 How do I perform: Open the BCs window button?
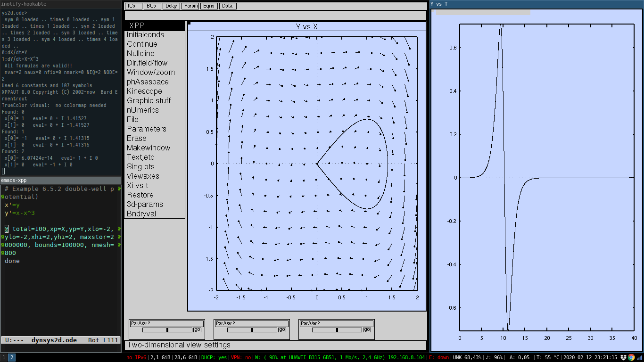pos(151,6)
